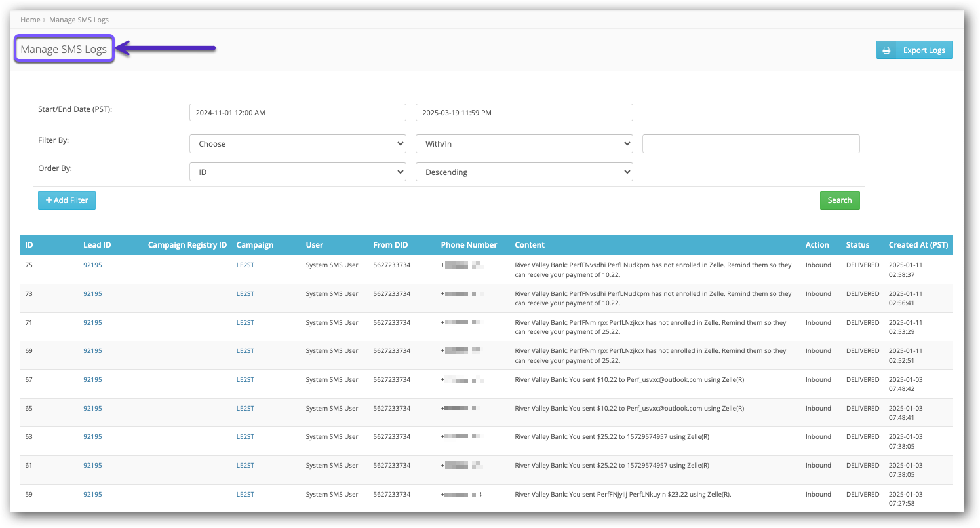Click the printer icon beside Export Logs

click(886, 50)
